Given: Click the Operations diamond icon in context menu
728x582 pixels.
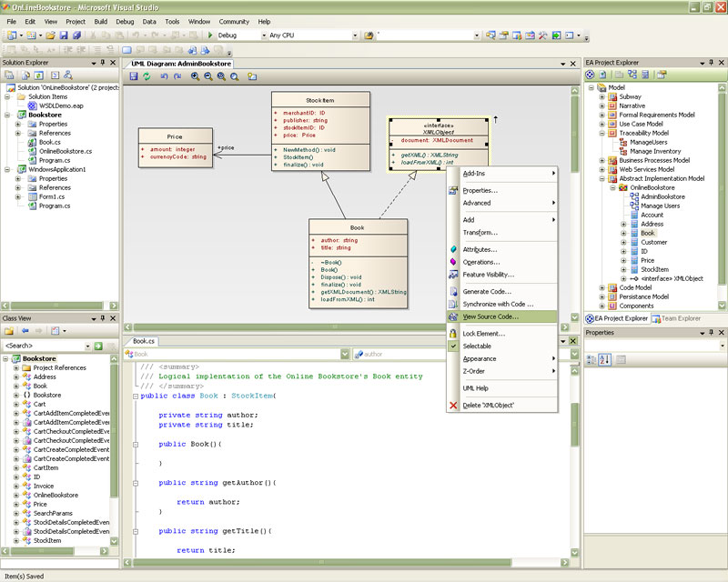Looking at the screenshot, I should coord(452,262).
